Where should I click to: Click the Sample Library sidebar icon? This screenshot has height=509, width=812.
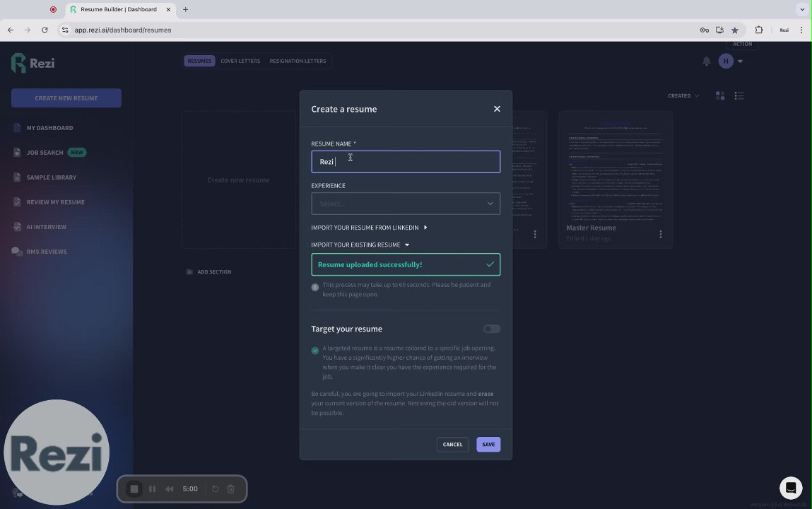pos(17,177)
